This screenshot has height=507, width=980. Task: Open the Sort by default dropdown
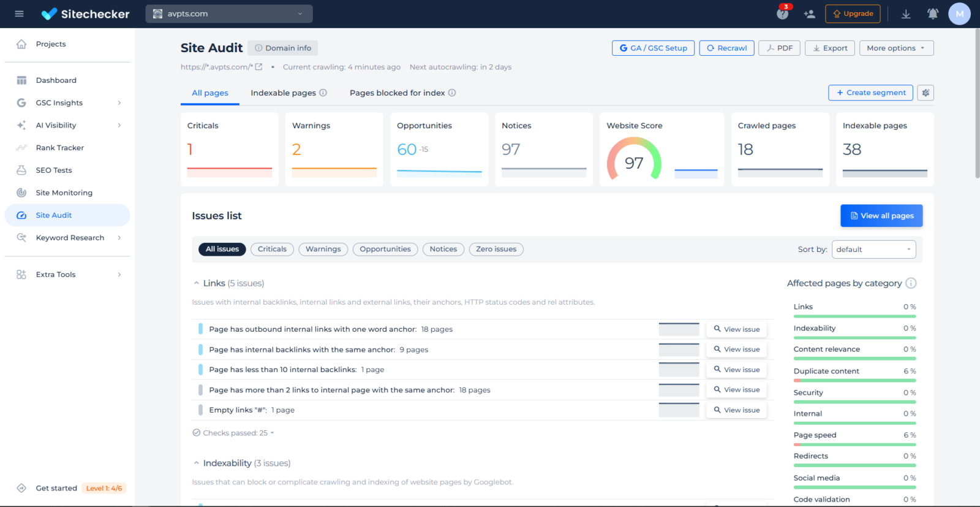[x=873, y=250]
